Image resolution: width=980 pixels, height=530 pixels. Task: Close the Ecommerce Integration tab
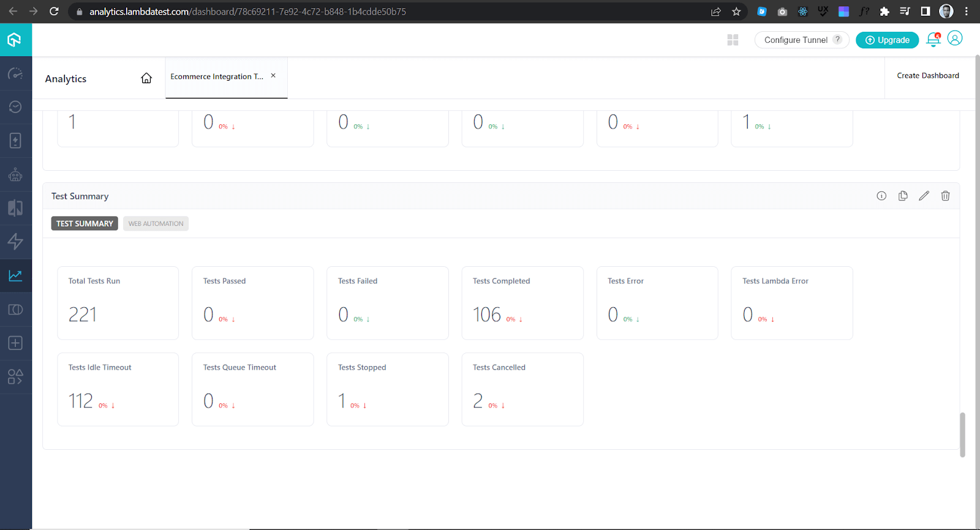pos(273,76)
